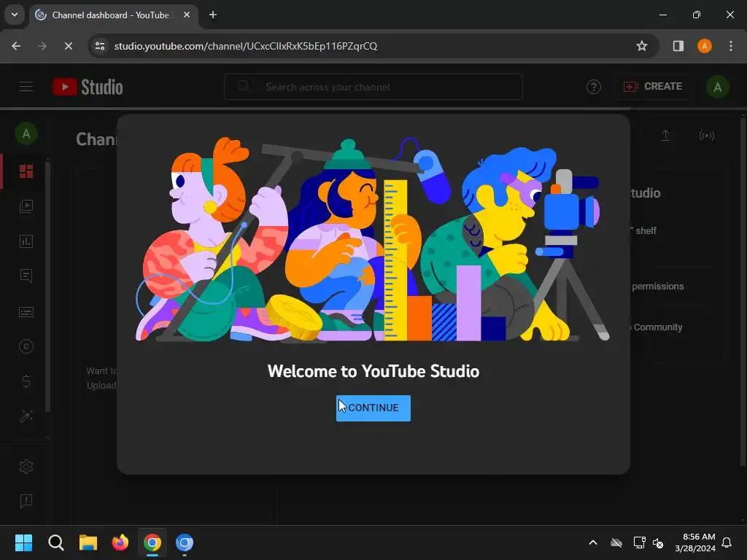Open the Settings gear in sidebar
Image resolution: width=747 pixels, height=560 pixels.
click(26, 467)
